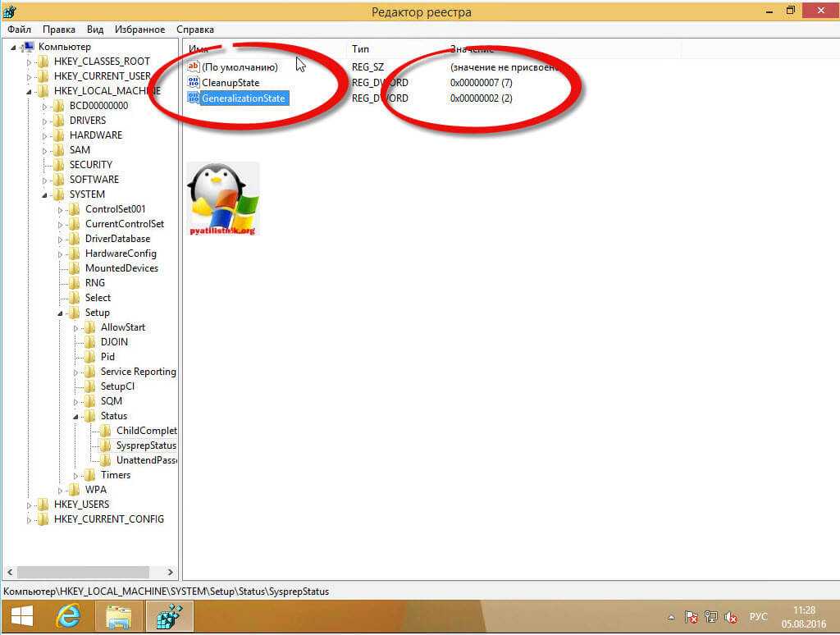840x635 pixels.
Task: Launch Internet Explorer from taskbar
Action: tap(69, 616)
